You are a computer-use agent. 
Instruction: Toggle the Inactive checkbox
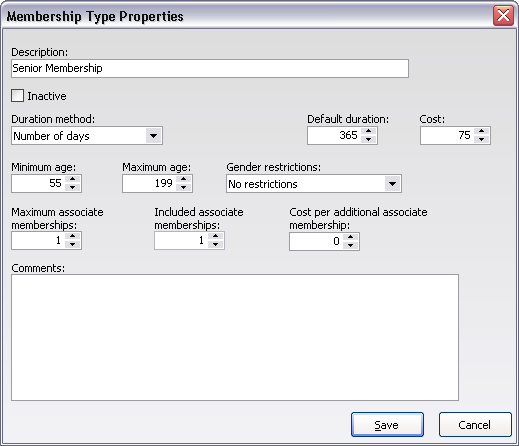tap(17, 96)
